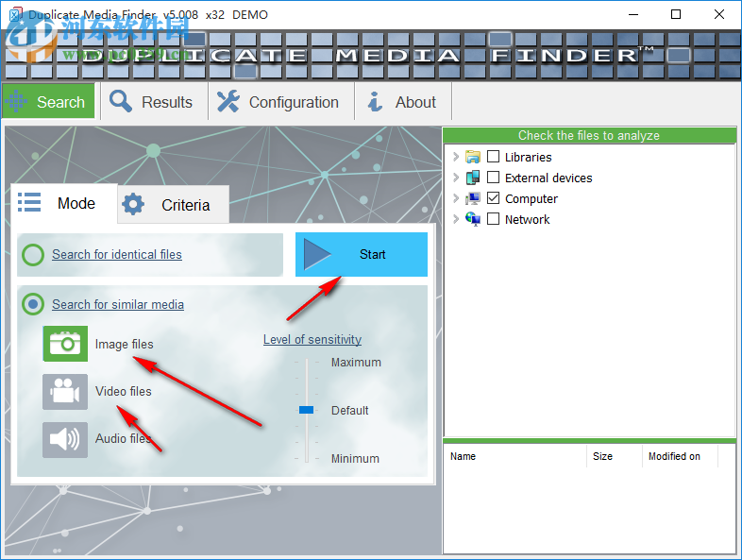This screenshot has height=560, width=742.
Task: Open the Results tab
Action: tap(154, 101)
